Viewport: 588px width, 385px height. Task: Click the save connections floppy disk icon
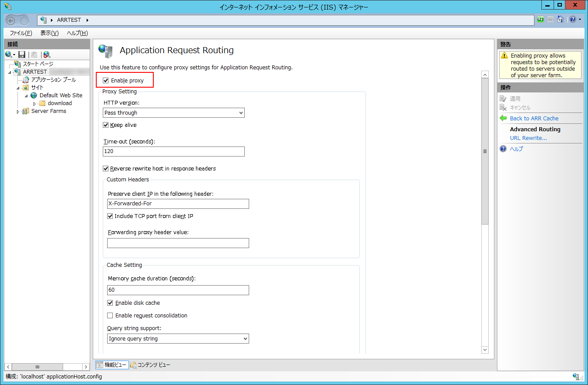coord(22,55)
